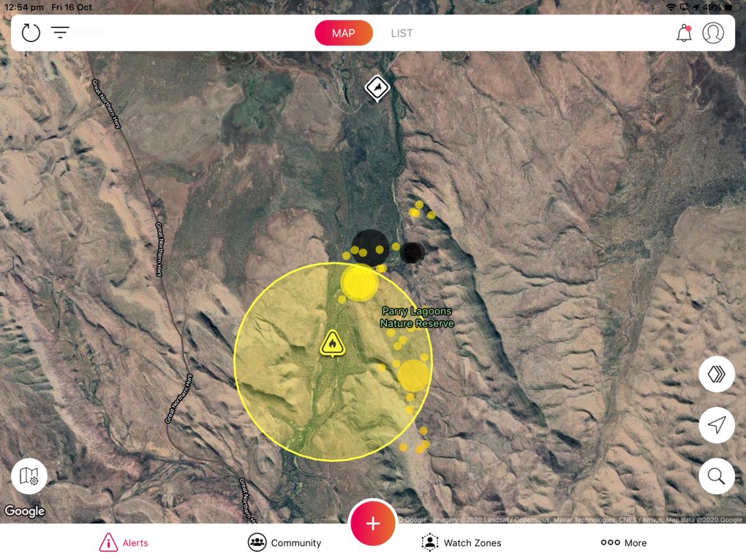Open the map layers panel icon
This screenshot has height=560, width=746.
pyautogui.click(x=717, y=374)
